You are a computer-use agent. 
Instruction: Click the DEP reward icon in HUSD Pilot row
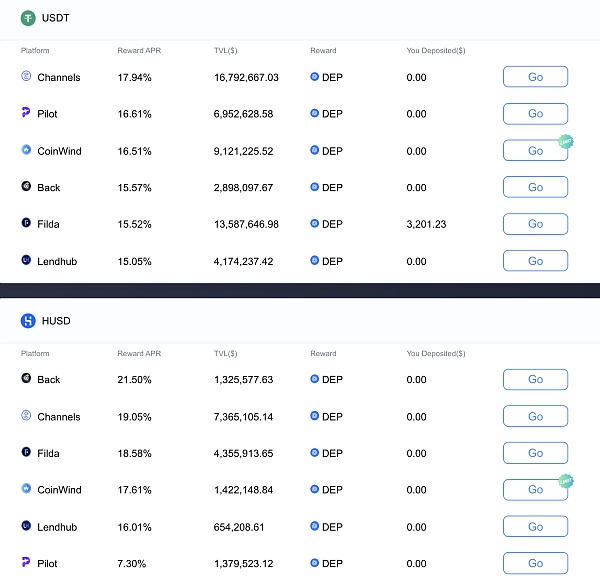pyautogui.click(x=315, y=563)
